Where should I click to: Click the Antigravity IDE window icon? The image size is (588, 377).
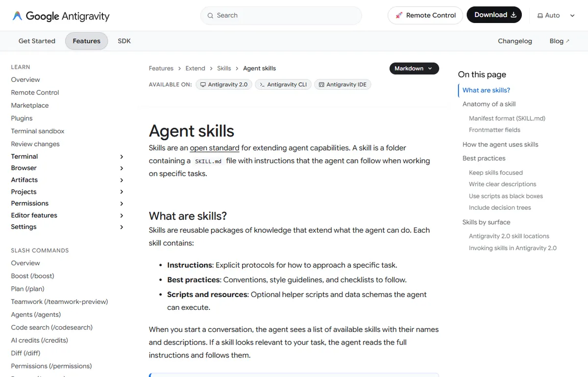tap(321, 84)
